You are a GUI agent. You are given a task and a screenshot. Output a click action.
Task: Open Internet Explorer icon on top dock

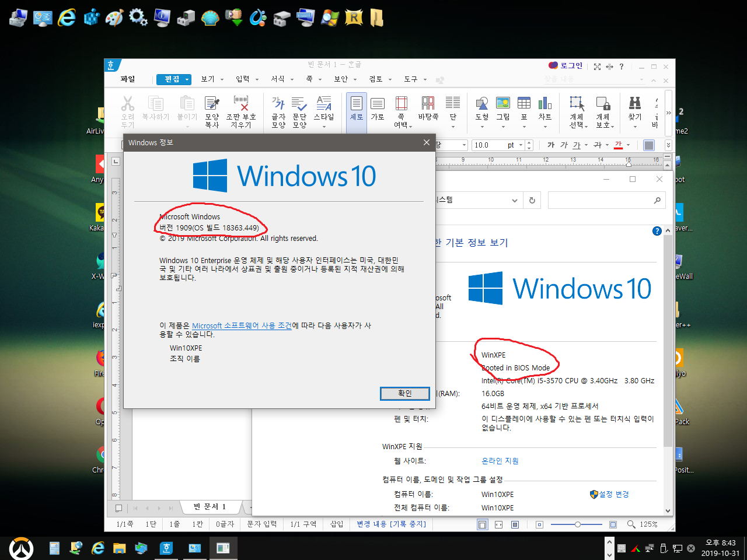tap(67, 17)
